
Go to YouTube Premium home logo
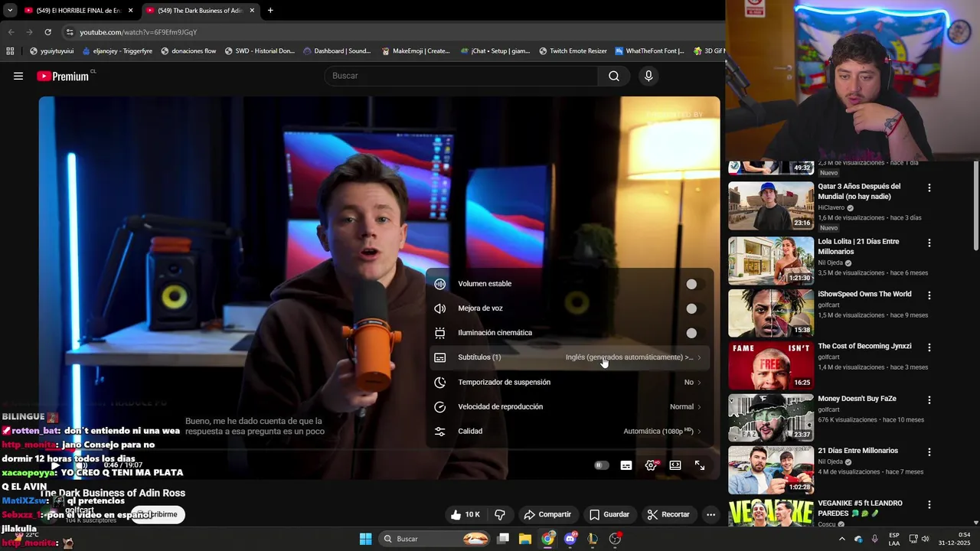point(63,76)
